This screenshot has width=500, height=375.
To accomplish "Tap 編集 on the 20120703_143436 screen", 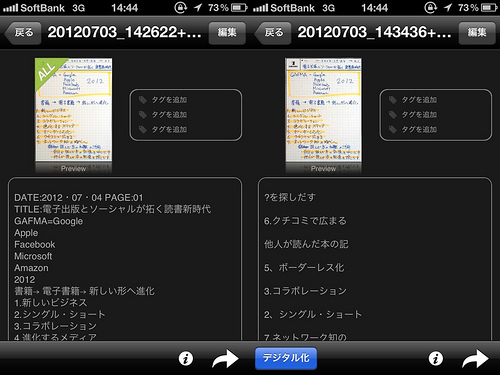I will (477, 33).
